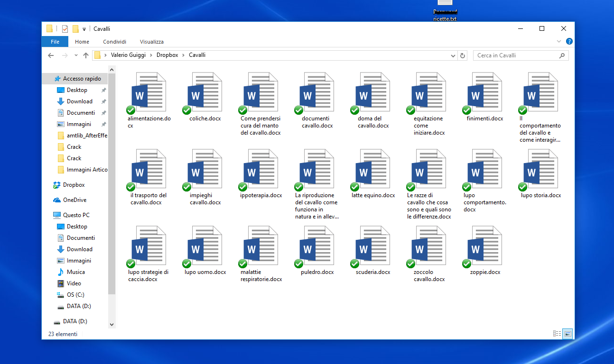Open Customize Quick Access Toolbar dropdown
Screen dimensions: 614x364
coord(84,29)
